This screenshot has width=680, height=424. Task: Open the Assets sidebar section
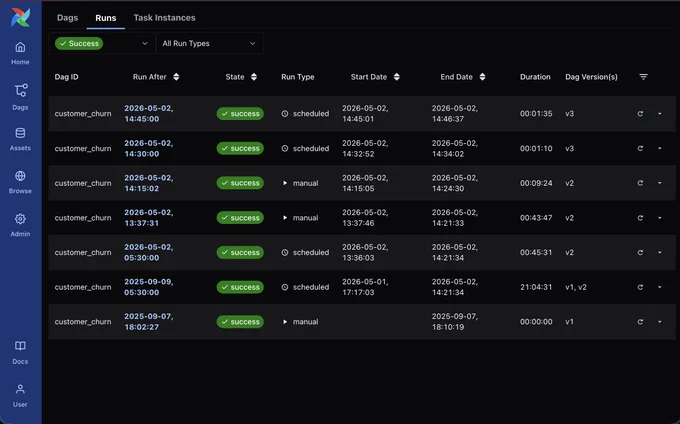coord(20,139)
